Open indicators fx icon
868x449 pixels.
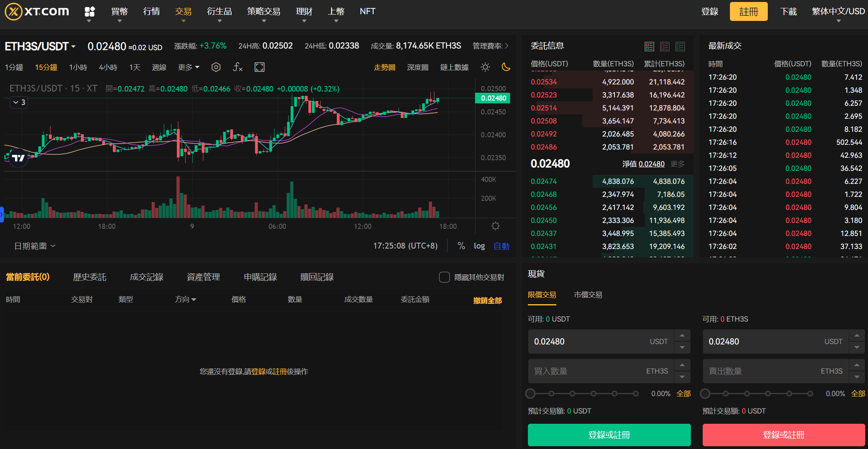[238, 67]
